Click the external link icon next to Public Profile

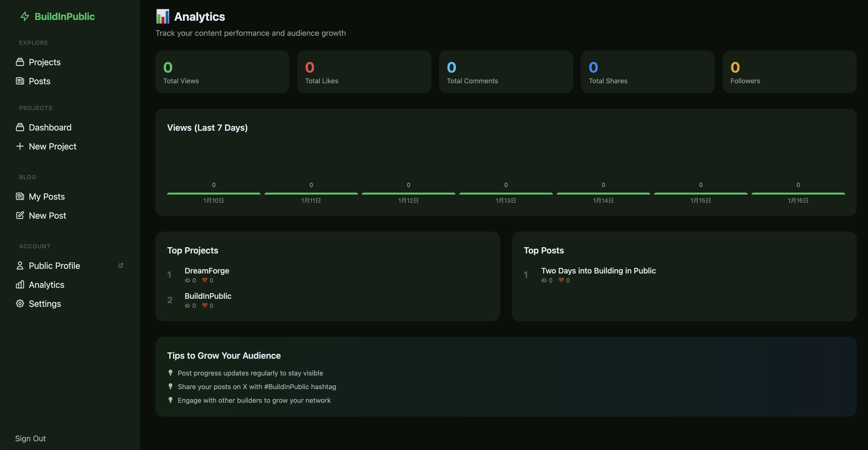coord(121,265)
